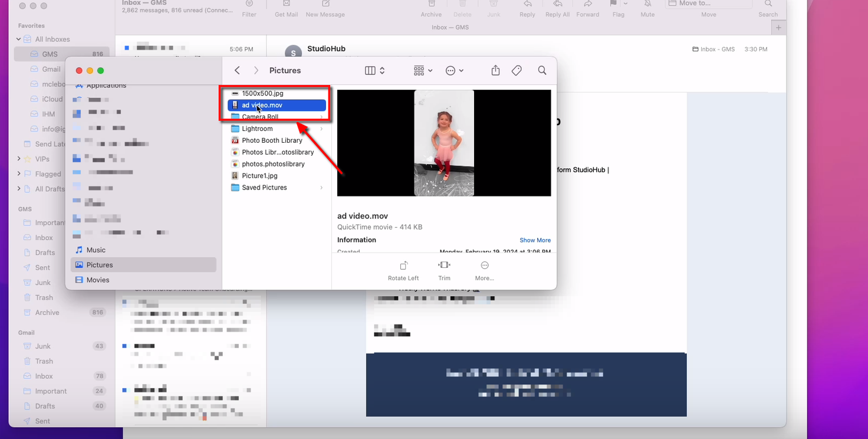Image resolution: width=868 pixels, height=439 pixels.
Task: Flag the message with the Flag icon
Action: pos(613,4)
